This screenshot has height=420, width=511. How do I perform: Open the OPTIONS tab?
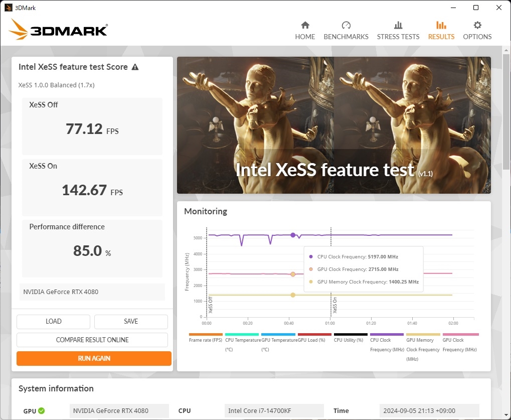pos(477,31)
